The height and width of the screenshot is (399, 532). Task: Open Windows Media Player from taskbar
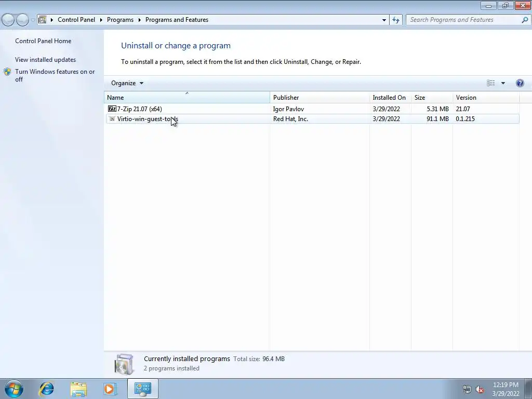110,389
